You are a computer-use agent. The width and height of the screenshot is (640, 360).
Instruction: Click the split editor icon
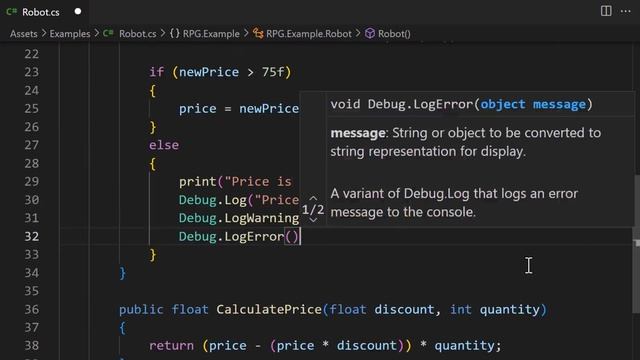(606, 11)
